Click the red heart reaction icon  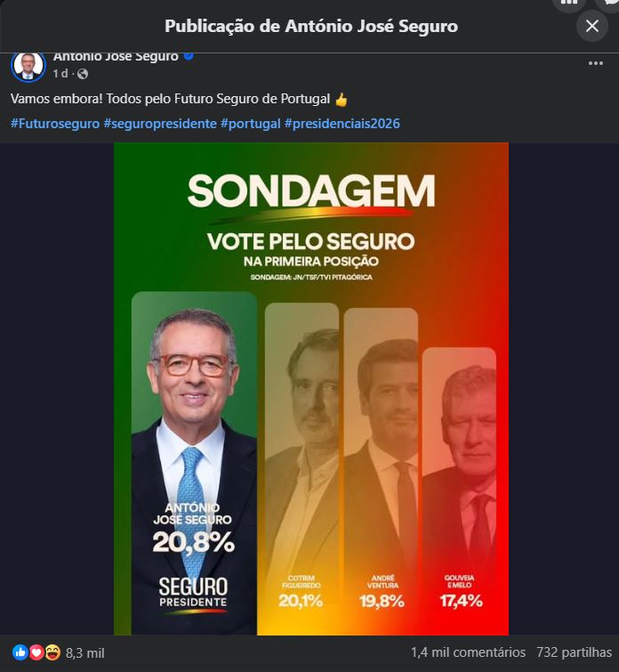tap(36, 652)
